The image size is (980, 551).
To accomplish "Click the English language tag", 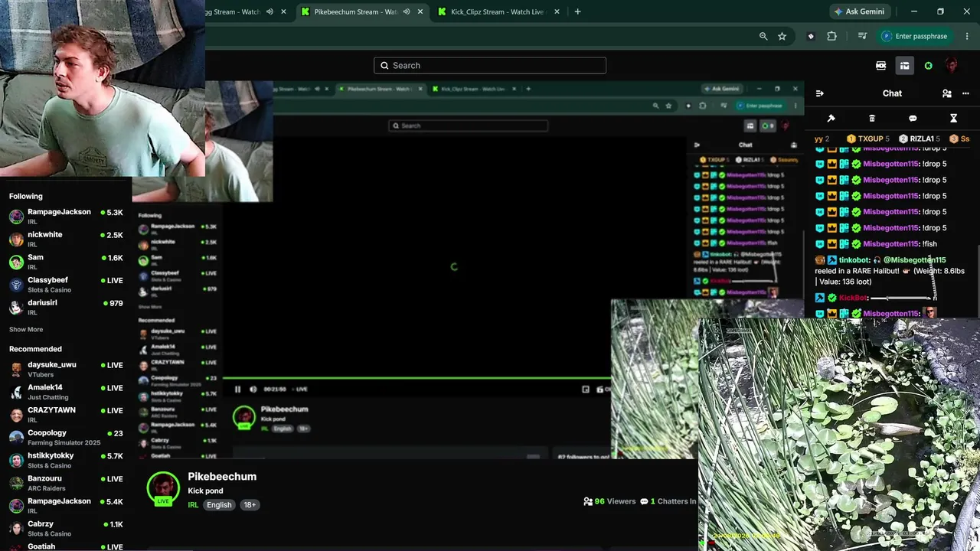I will [x=219, y=505].
